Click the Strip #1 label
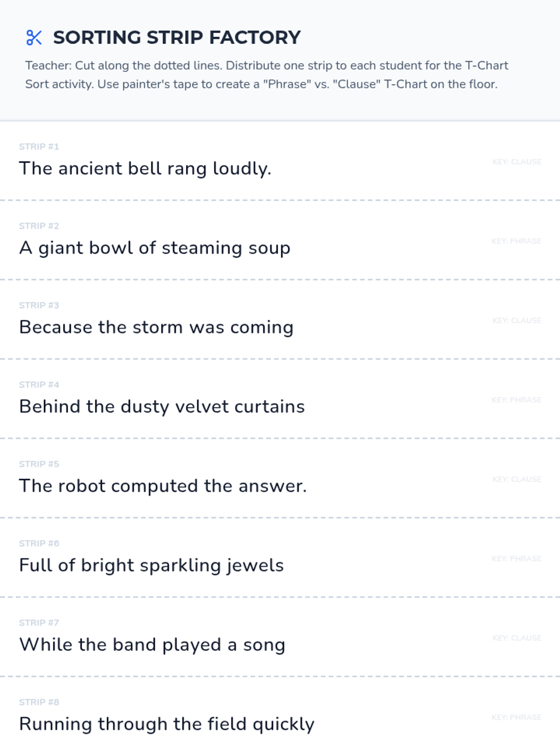Image resolution: width=560 pixels, height=747 pixels. [39, 147]
